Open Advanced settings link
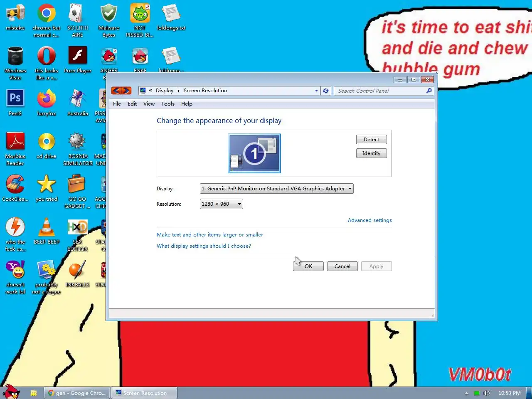Viewport: 532px width, 399px height. (370, 220)
